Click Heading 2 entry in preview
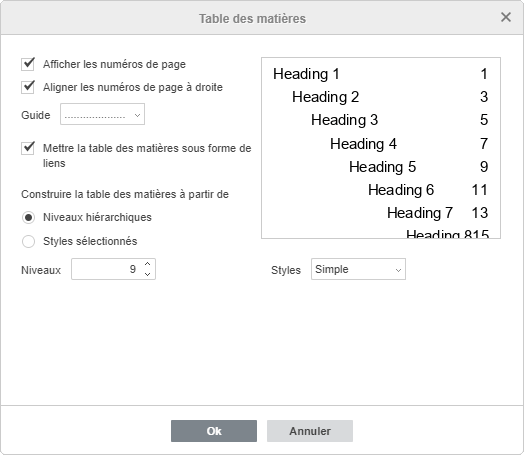 [x=325, y=97]
